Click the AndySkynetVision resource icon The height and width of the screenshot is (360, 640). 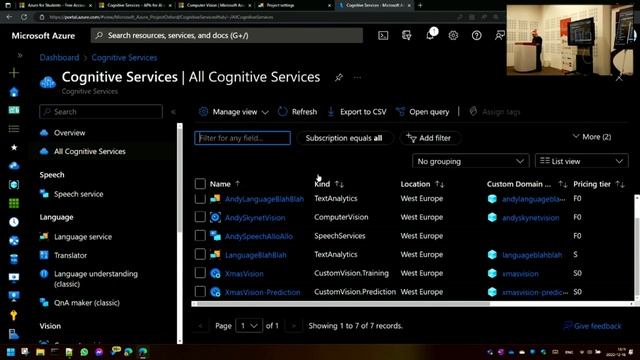coord(215,218)
